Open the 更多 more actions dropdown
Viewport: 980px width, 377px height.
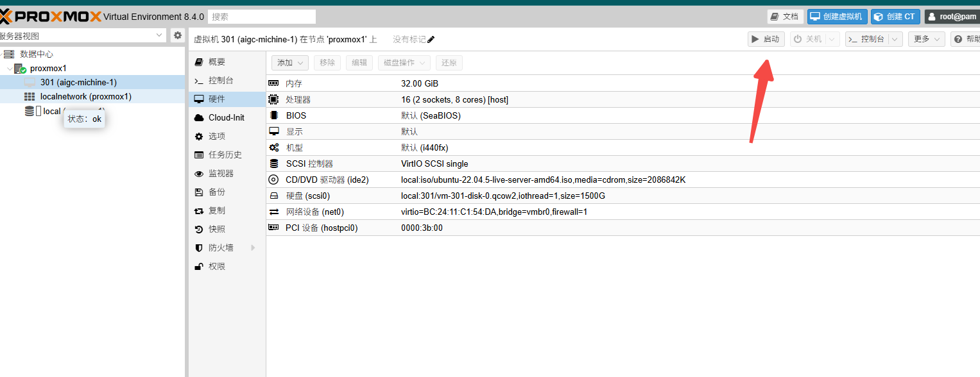tap(927, 39)
